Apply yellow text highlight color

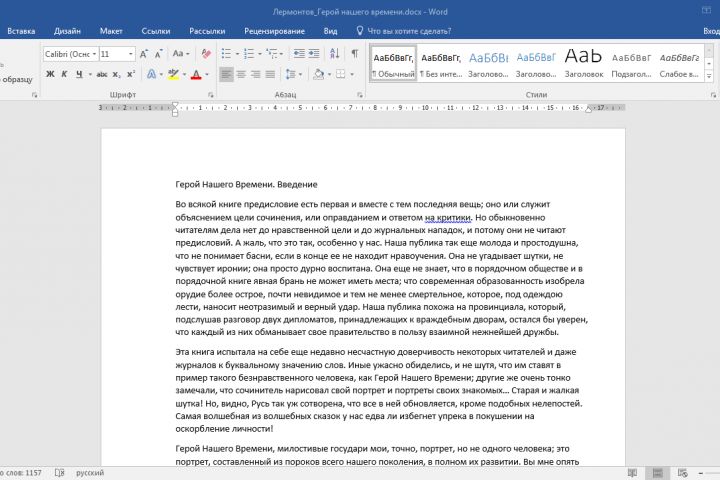[173, 74]
